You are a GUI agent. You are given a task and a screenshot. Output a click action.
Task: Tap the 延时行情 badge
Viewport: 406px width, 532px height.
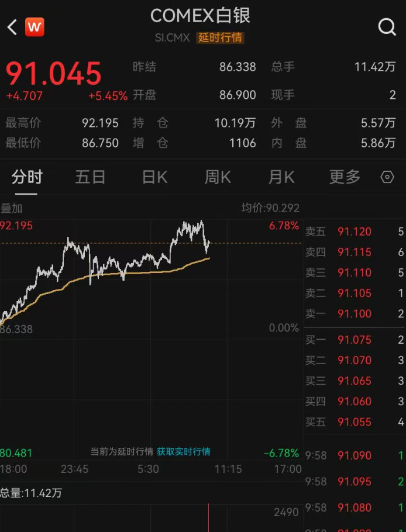click(x=220, y=37)
